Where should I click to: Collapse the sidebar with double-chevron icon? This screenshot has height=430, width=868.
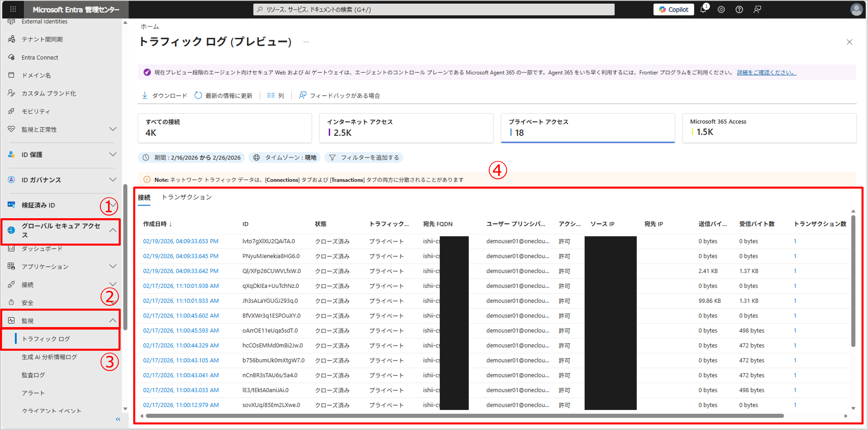118,419
